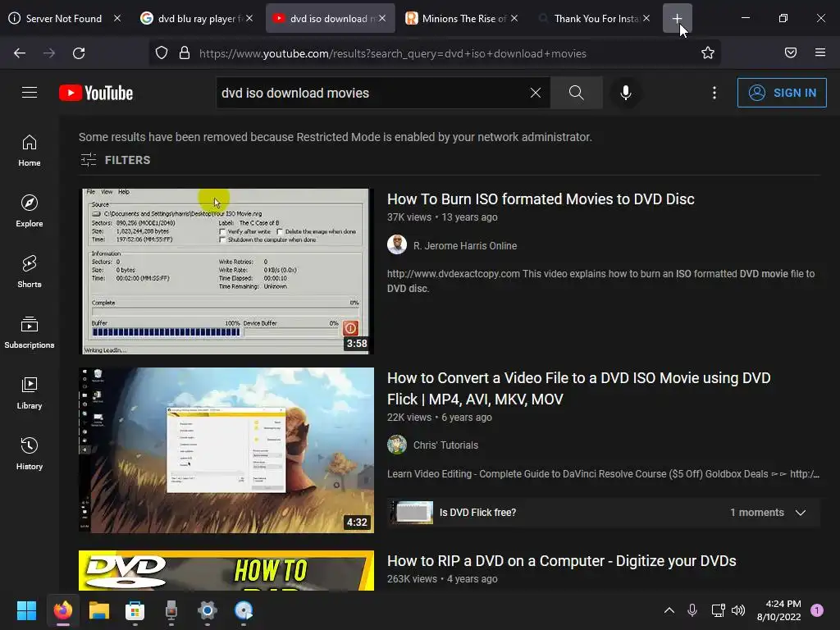Select the Is DVD Flick free moment thumbnail

pyautogui.click(x=411, y=513)
